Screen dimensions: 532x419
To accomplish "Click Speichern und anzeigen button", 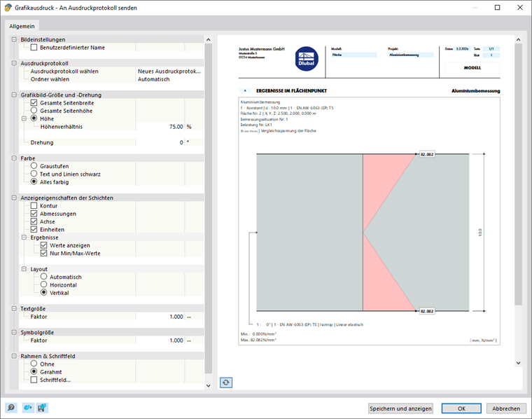I will tap(400, 408).
